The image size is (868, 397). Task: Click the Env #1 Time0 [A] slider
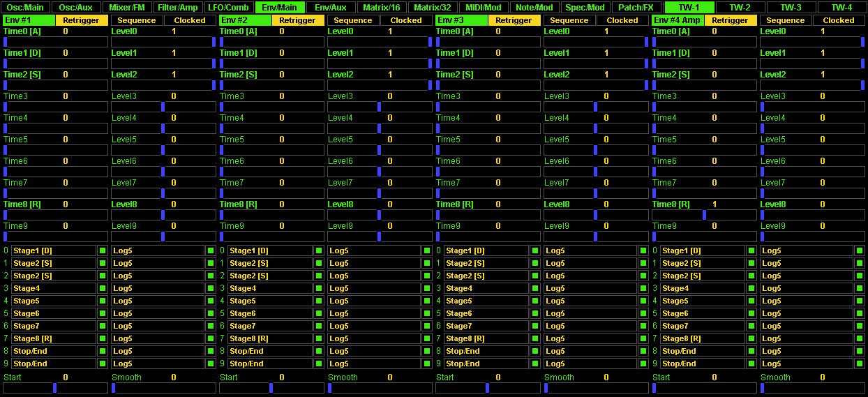point(56,42)
